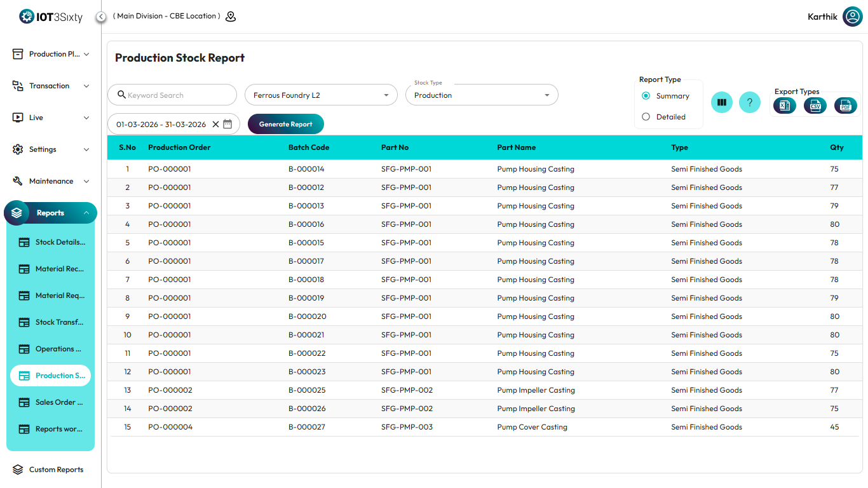Click the Generate Report button
Image resolution: width=868 pixels, height=488 pixels.
pos(285,125)
